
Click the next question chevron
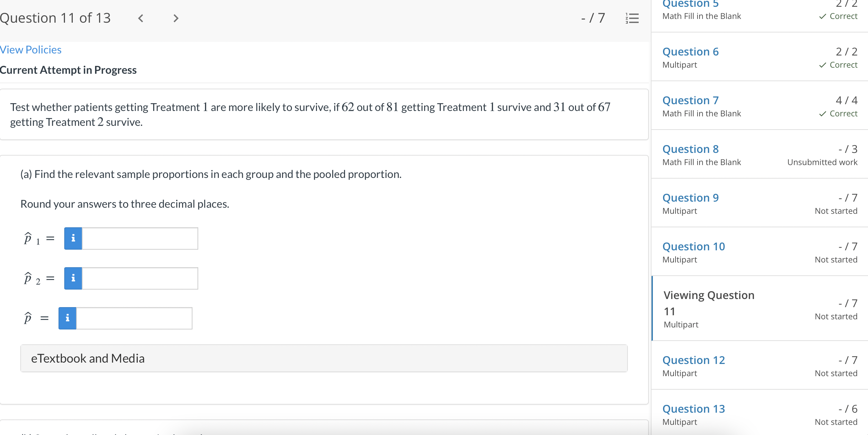tap(176, 18)
